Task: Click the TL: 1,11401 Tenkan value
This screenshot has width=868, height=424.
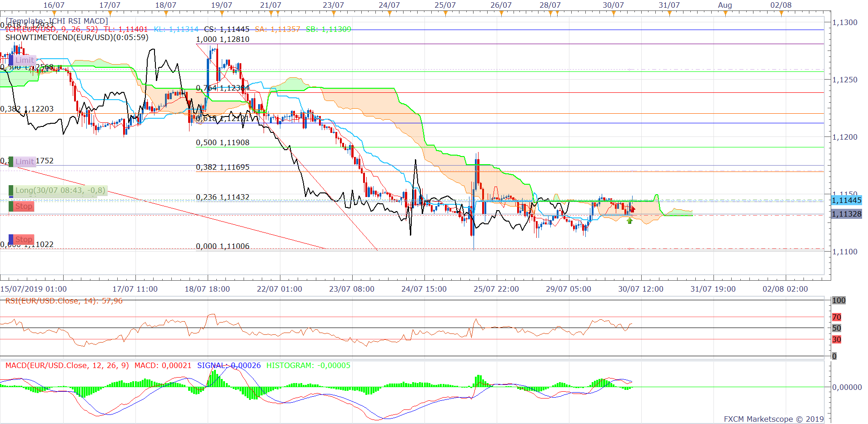Action: coord(126,29)
